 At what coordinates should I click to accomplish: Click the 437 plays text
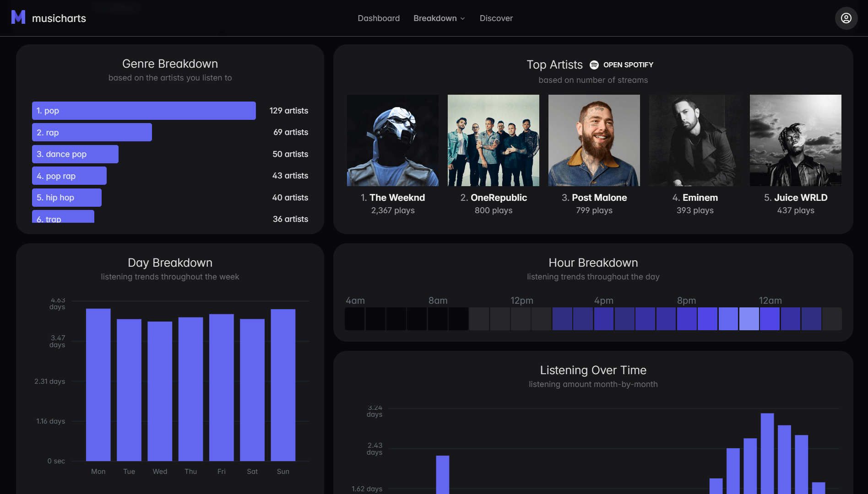coord(796,210)
